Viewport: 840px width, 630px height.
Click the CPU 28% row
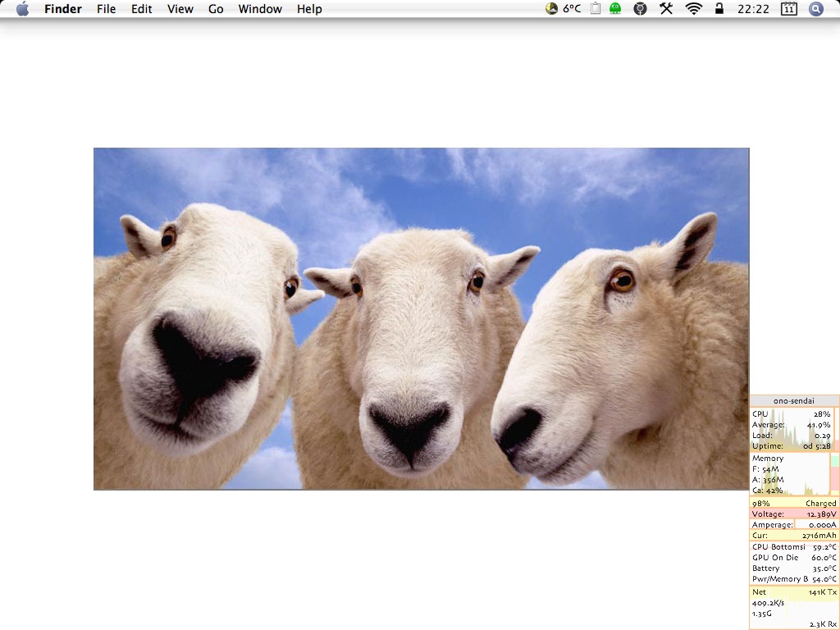point(792,414)
